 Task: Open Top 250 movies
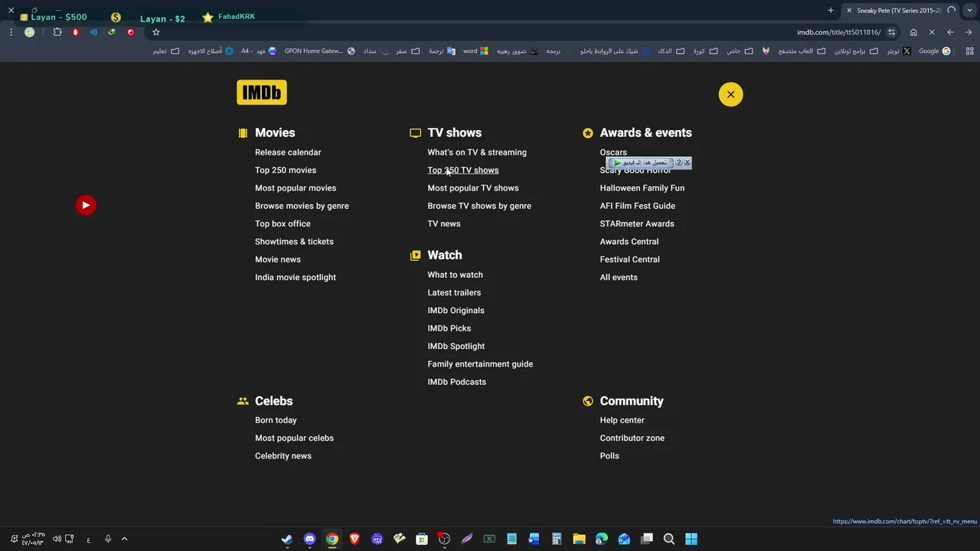[x=286, y=170]
